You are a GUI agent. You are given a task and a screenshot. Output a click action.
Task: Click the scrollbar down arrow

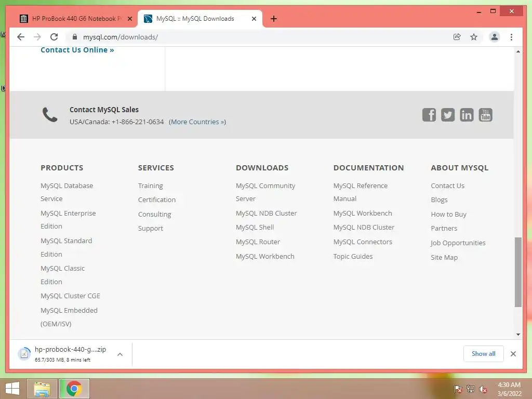pyautogui.click(x=518, y=335)
